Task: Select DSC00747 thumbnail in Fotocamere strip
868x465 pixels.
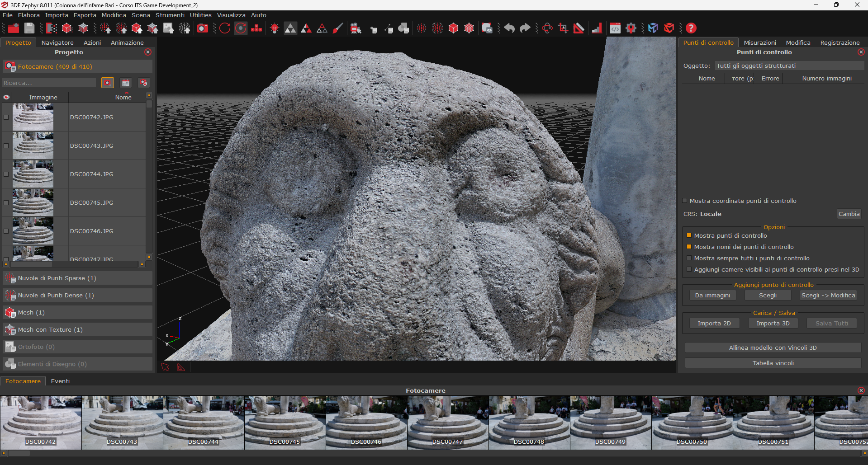Action: pos(447,422)
